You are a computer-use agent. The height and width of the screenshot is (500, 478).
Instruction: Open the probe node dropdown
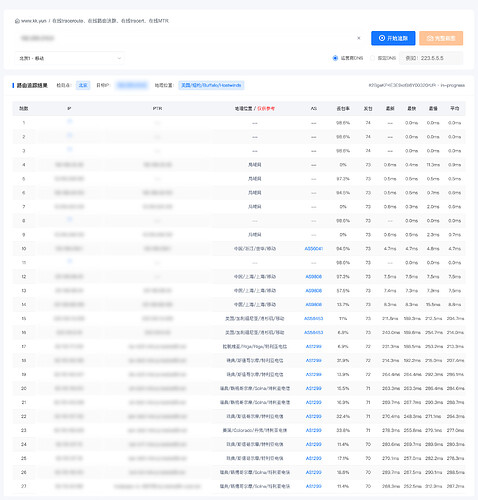(70, 58)
